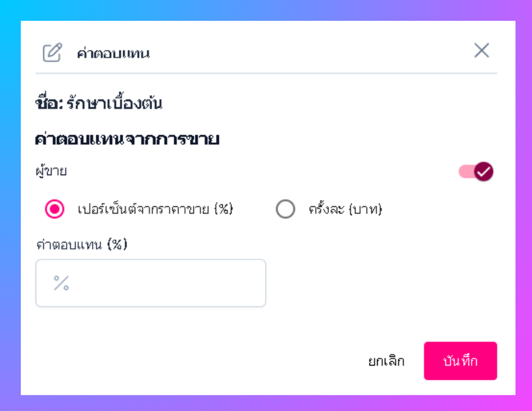Select the เปอร์เซ็นต์จากราคาขาย (%) radio circle
The height and width of the screenshot is (411, 532).
(54, 209)
